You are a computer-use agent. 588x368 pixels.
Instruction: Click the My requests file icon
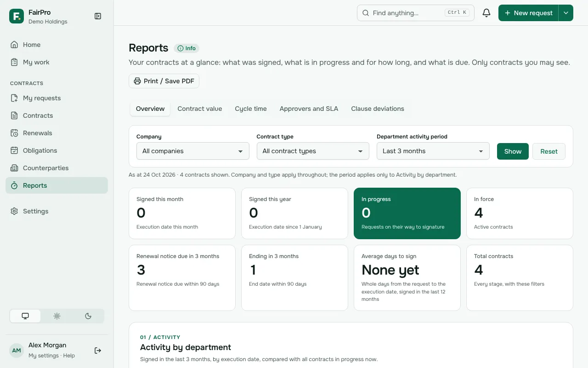tap(14, 98)
